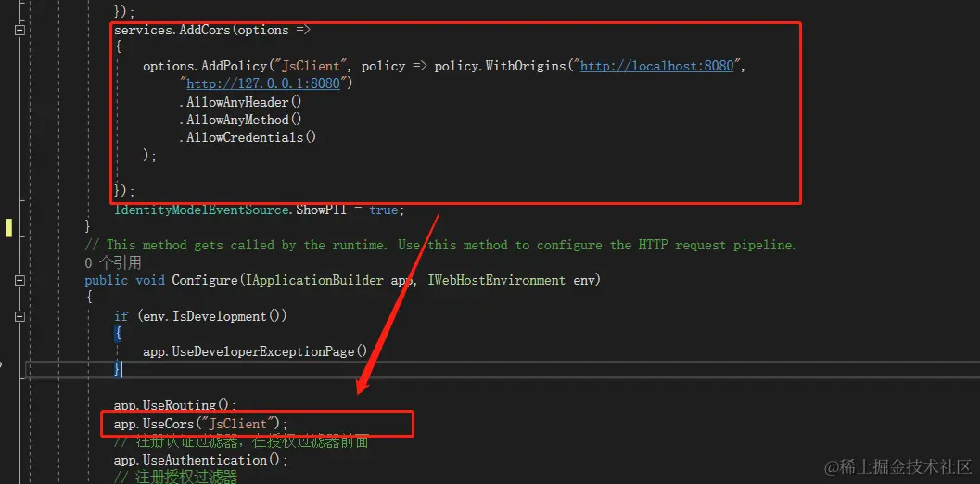Select the IApplicationBuilder parameter type
The width and height of the screenshot is (980, 484).
click(x=314, y=281)
